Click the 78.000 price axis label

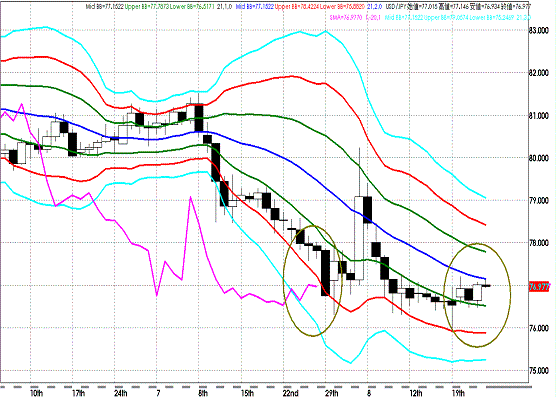pos(539,243)
